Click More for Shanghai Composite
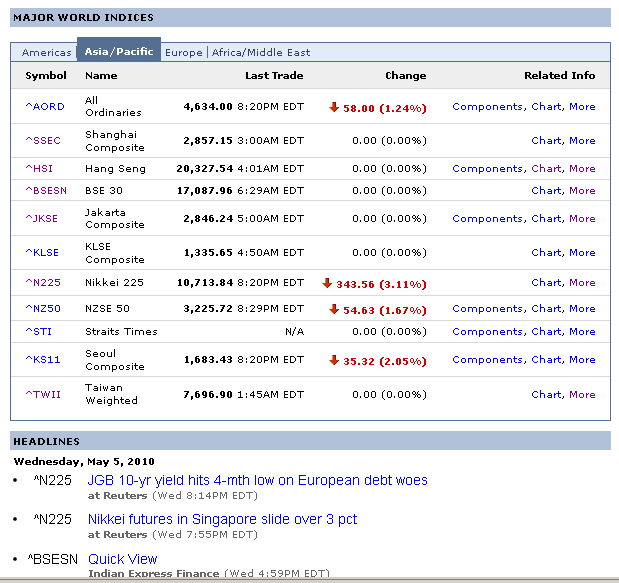Screen dimensions: 619x583 [x=582, y=141]
